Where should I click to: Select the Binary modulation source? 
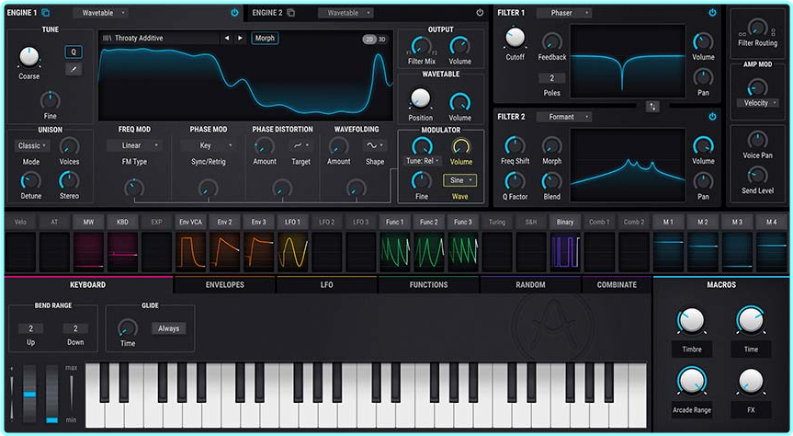tap(565, 222)
